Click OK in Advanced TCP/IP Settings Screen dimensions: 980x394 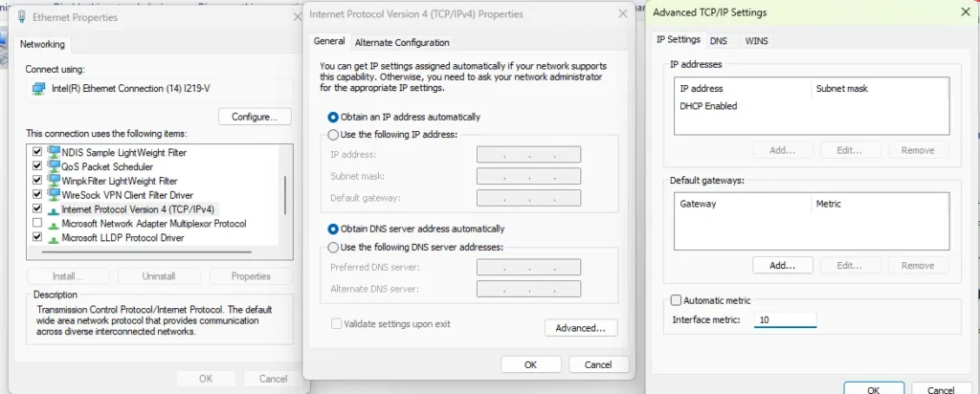point(874,388)
